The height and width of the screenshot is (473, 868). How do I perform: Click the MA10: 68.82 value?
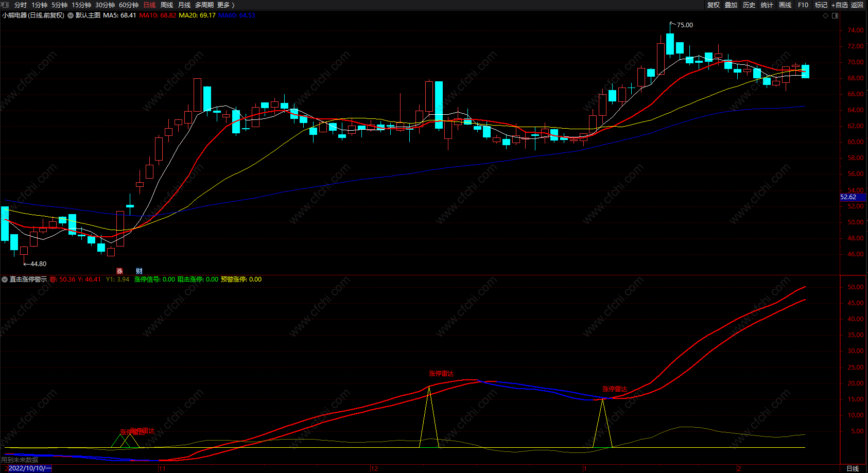[158, 15]
